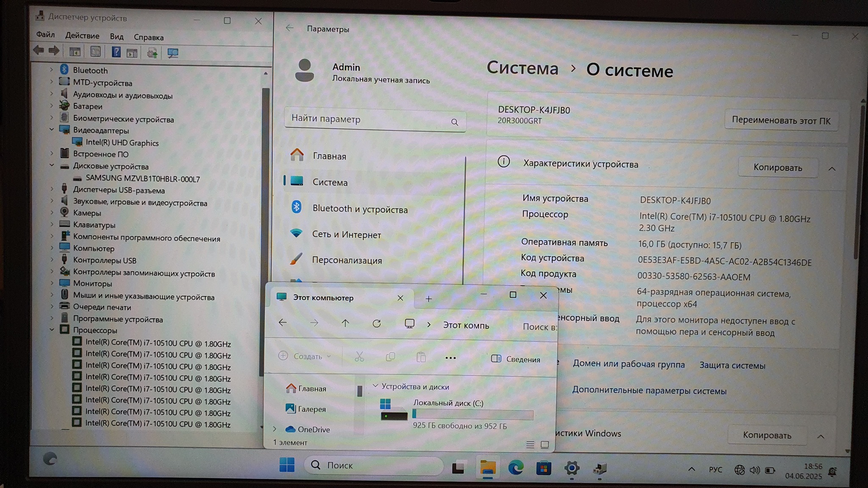868x488 pixels.
Task: Click the See more dots in Explorer
Action: (451, 358)
